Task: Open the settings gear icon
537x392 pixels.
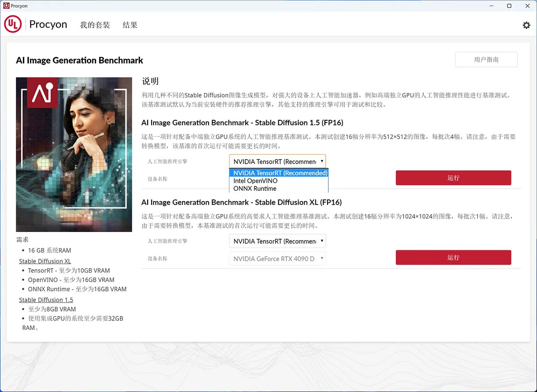Action: (x=526, y=25)
